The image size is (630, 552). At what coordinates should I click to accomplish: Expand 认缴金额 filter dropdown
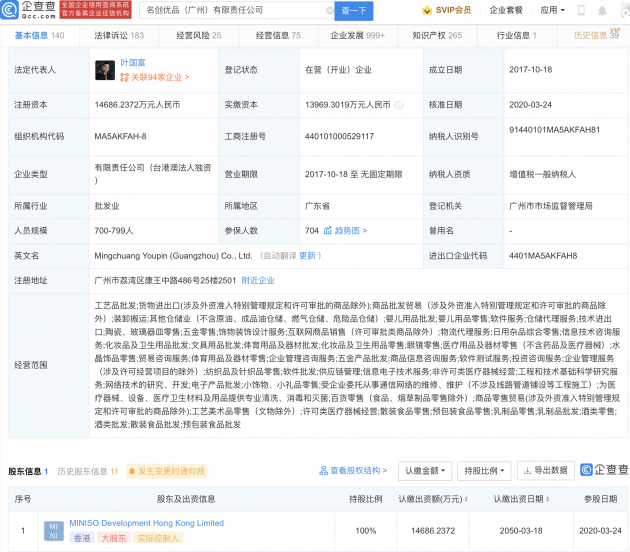pos(425,471)
